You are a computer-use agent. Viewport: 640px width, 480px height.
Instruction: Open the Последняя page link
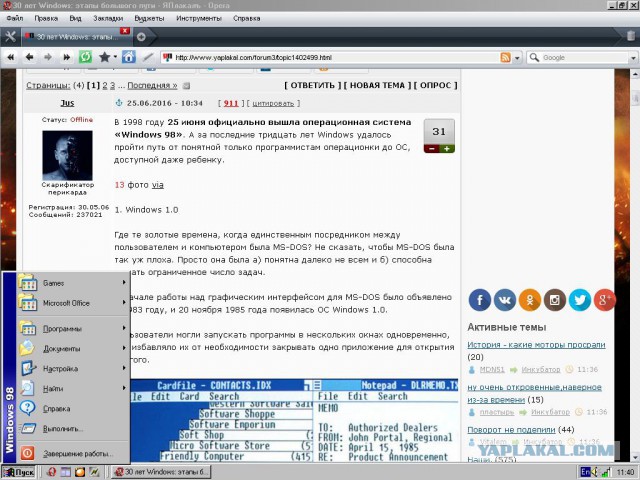pos(152,86)
